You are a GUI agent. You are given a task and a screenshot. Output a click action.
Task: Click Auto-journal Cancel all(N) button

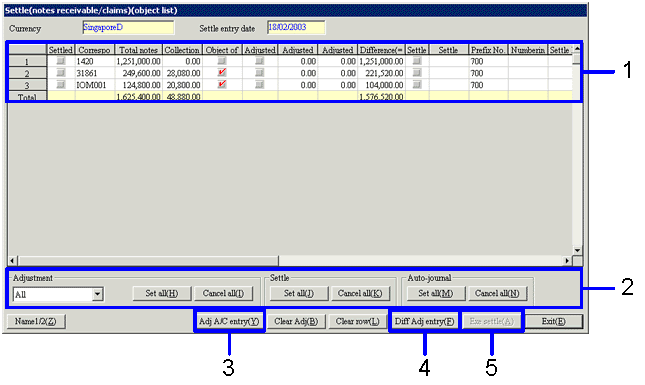tap(497, 294)
